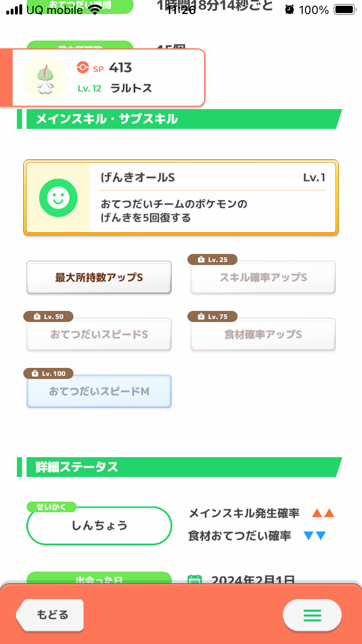The image size is (362, 644).
Task: Click the calendar icon beside 2024年2月1日
Action: tap(194, 579)
